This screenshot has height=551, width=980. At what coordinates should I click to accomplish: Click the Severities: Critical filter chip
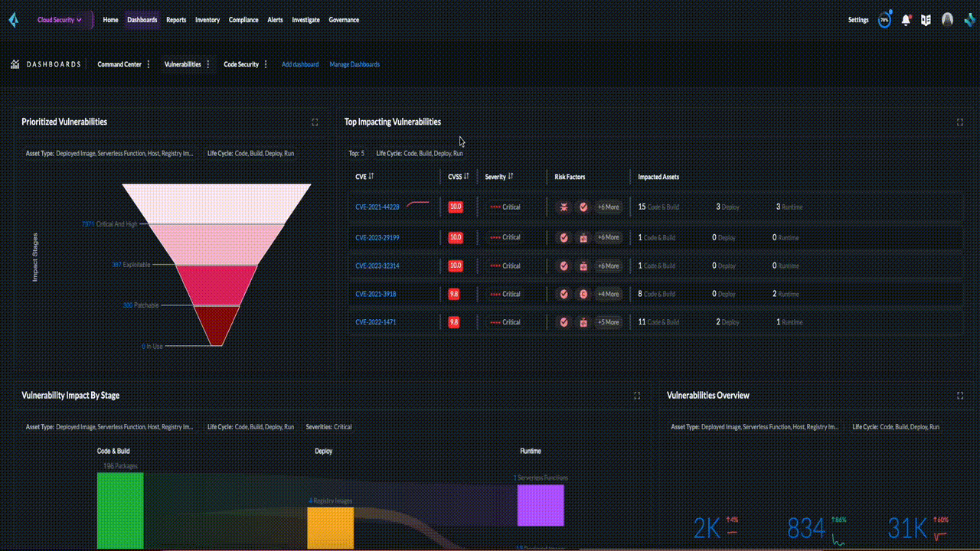[x=329, y=427]
